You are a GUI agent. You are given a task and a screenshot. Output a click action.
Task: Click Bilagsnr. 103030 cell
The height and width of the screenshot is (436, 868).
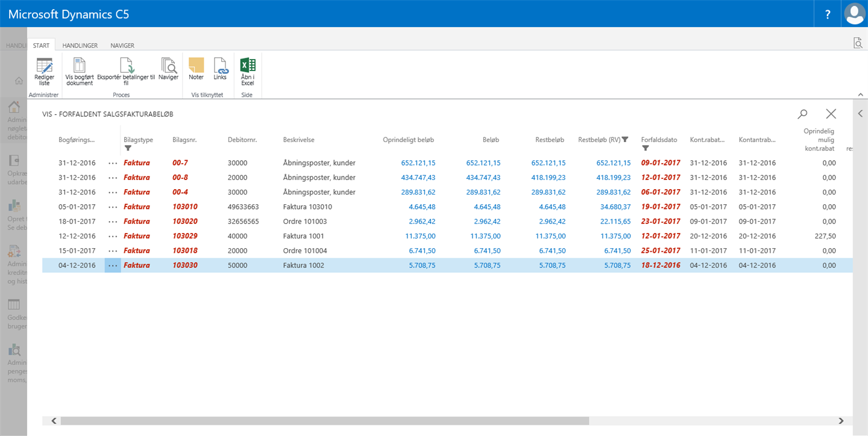coord(185,266)
